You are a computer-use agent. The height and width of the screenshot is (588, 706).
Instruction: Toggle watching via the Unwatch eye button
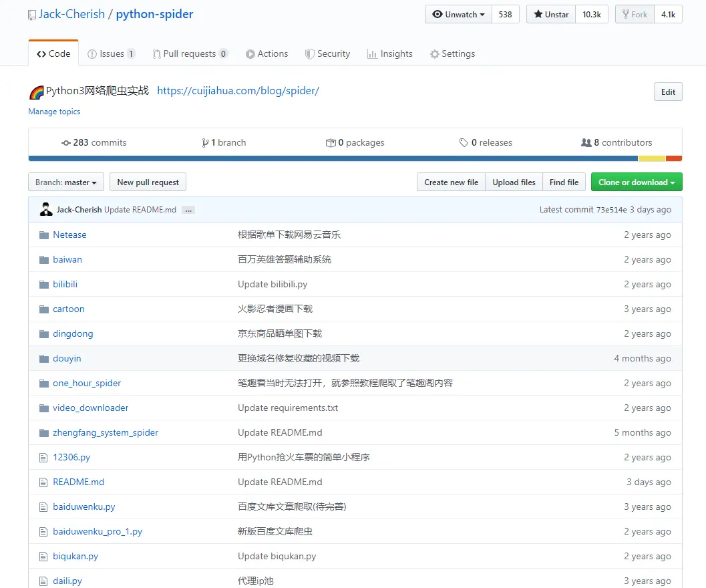[458, 13]
